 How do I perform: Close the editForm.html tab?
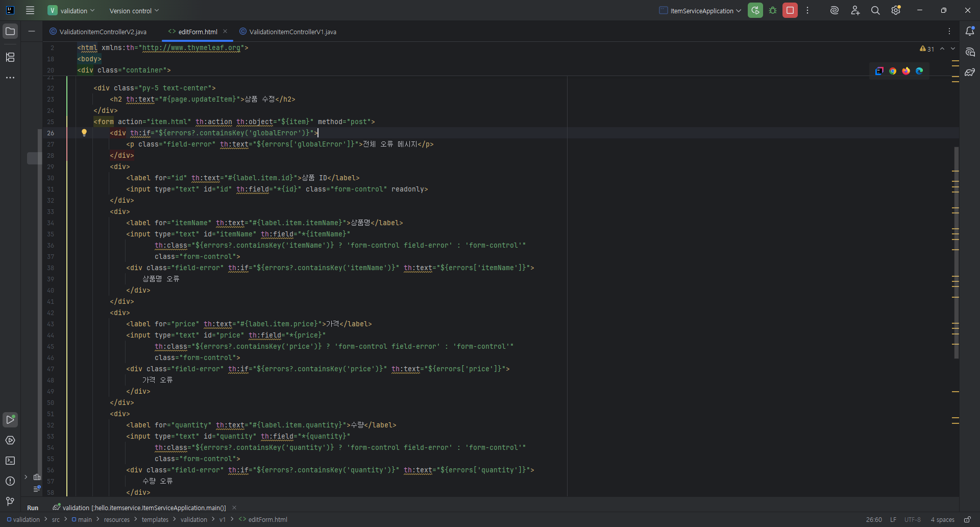point(225,31)
